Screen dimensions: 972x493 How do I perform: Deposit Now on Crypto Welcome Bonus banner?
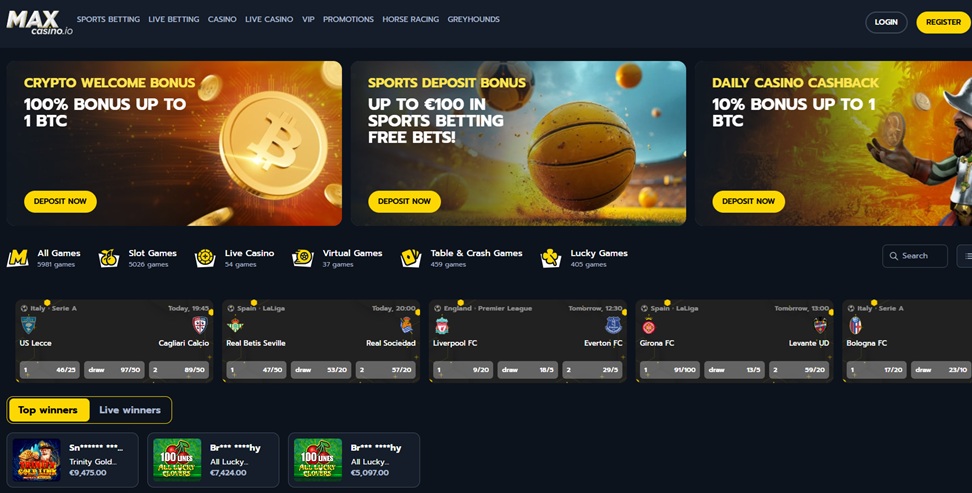[x=60, y=202]
